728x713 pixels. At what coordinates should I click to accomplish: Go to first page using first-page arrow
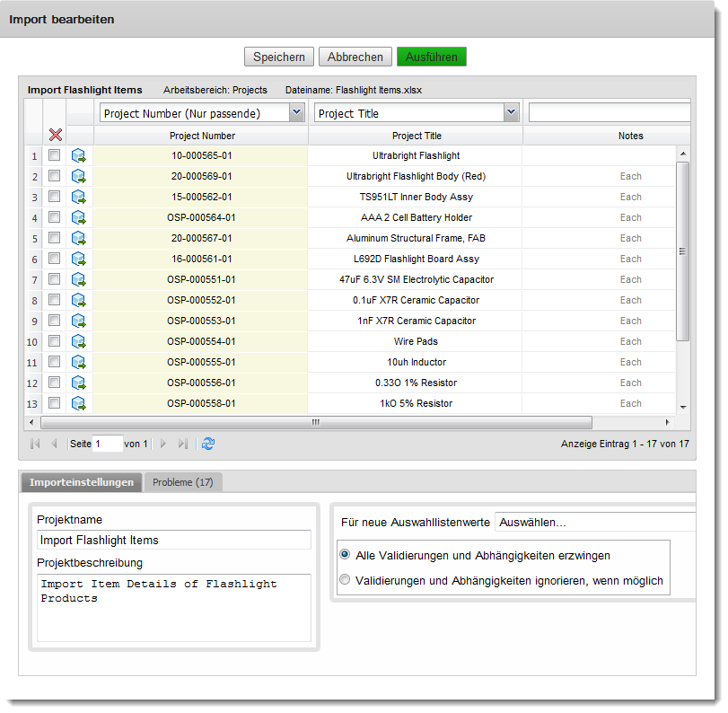[34, 444]
